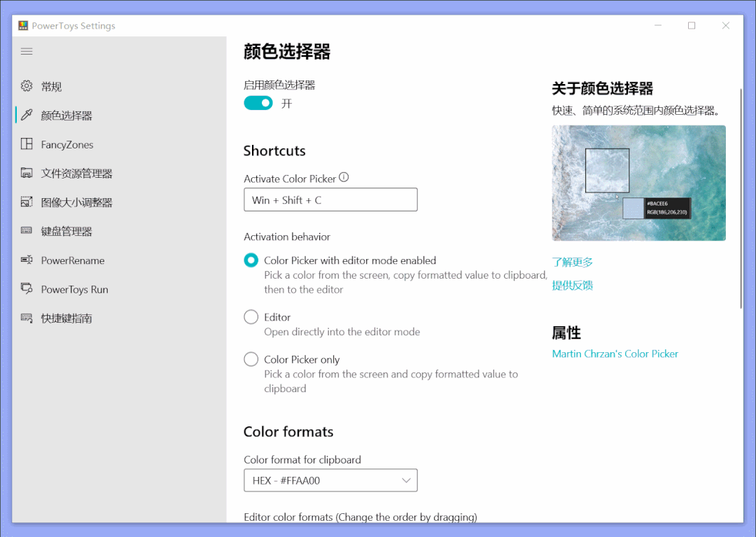Image resolution: width=756 pixels, height=537 pixels.
Task: Select the Color Picker only radio option
Action: coord(251,359)
